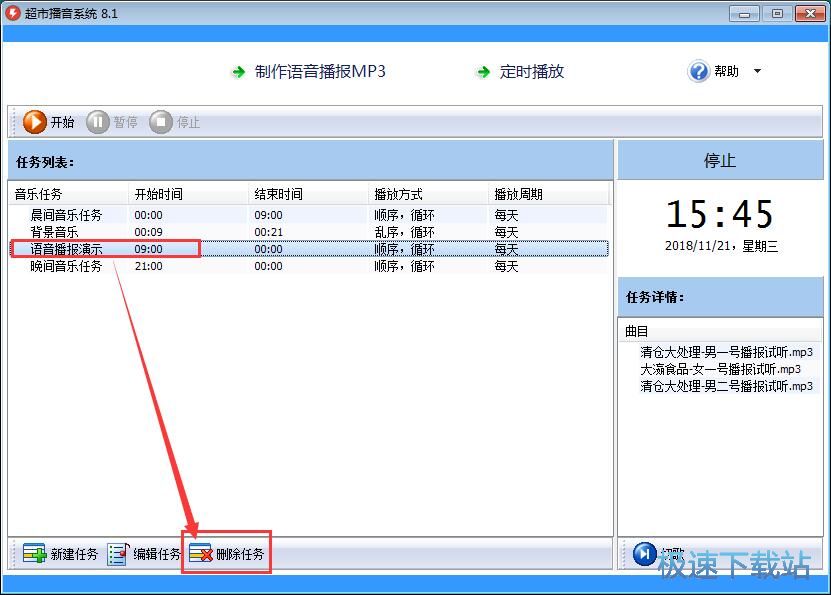Click the app logo in title bar
The width and height of the screenshot is (831, 595).
pyautogui.click(x=12, y=13)
